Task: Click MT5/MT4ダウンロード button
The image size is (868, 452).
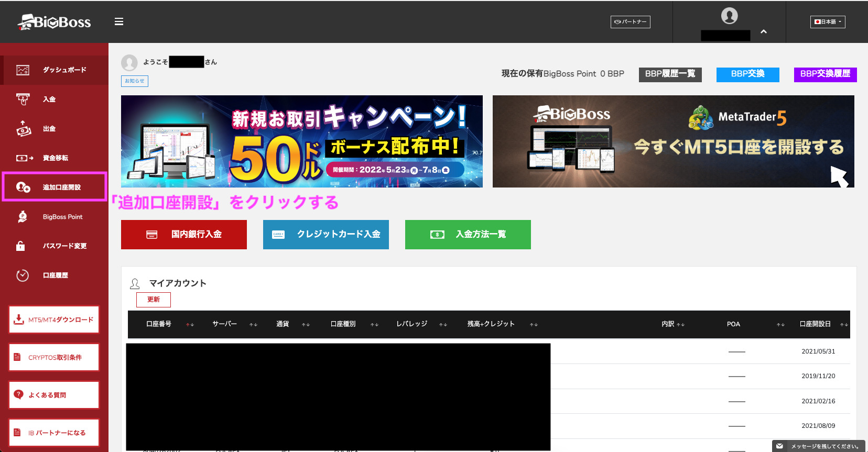Action: tap(54, 319)
